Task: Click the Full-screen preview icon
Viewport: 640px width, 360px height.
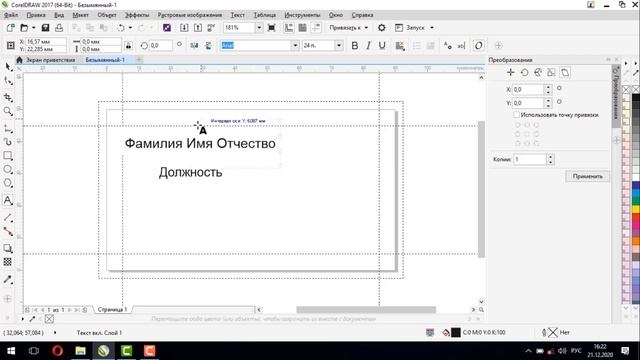Action: (271, 28)
